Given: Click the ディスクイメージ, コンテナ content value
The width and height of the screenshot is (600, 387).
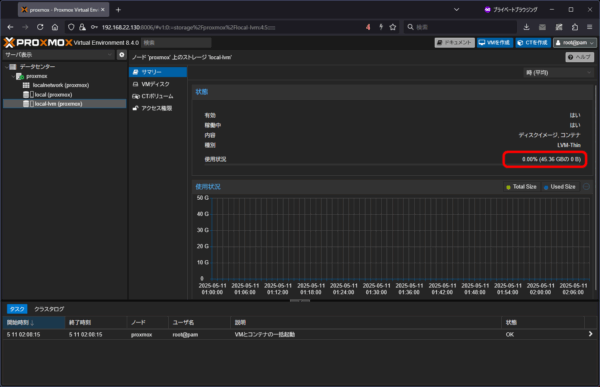Looking at the screenshot, I should pyautogui.click(x=549, y=135).
